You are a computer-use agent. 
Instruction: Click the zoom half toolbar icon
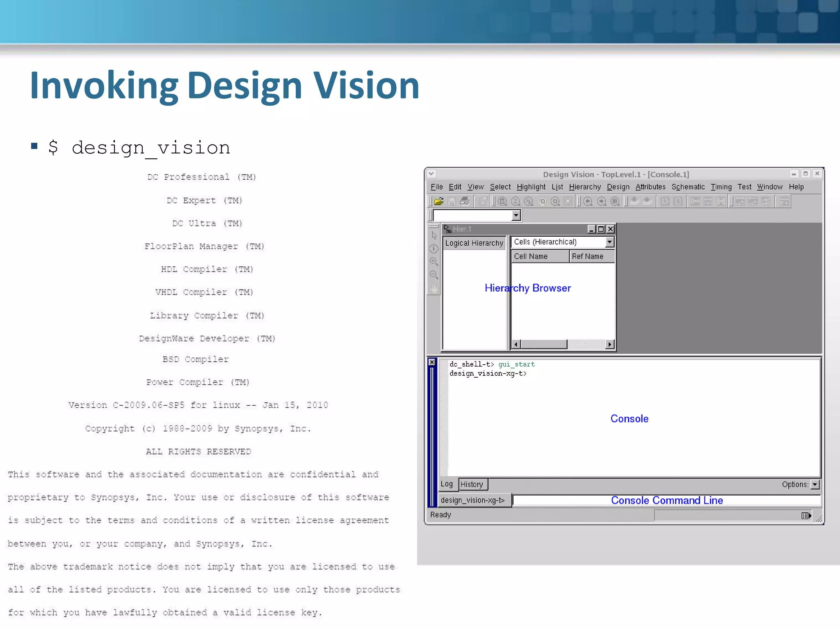point(529,201)
